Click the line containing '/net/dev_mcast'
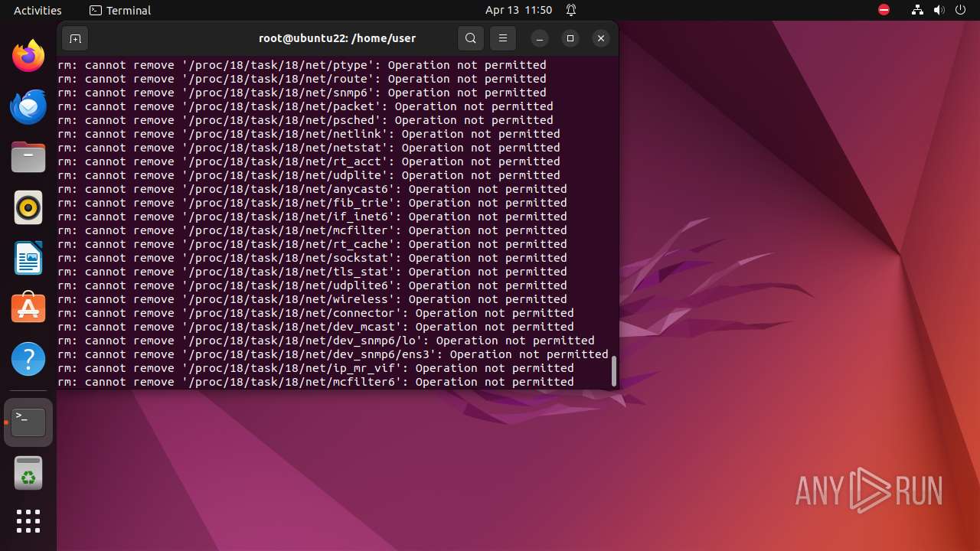This screenshot has height=551, width=980. (315, 327)
